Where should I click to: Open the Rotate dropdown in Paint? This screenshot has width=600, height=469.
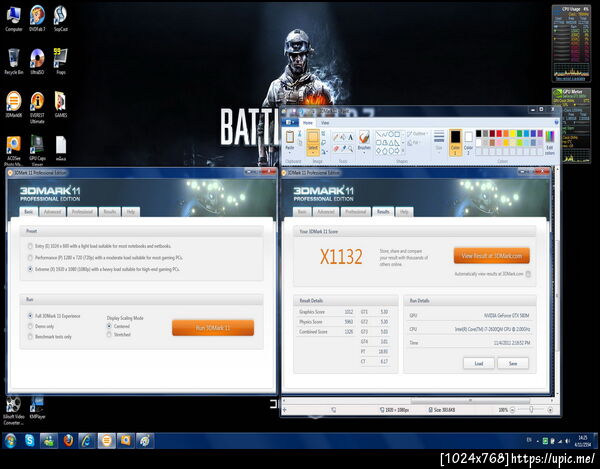coord(324,151)
